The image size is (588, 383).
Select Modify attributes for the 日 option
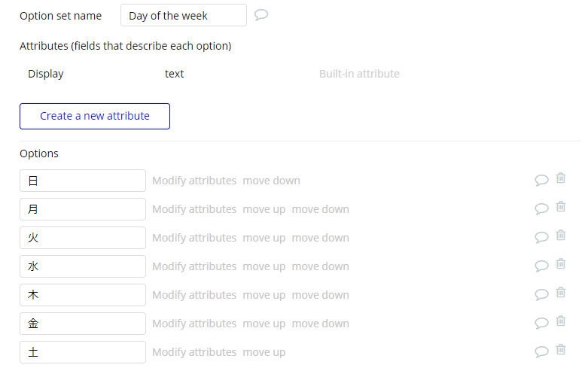tap(194, 181)
